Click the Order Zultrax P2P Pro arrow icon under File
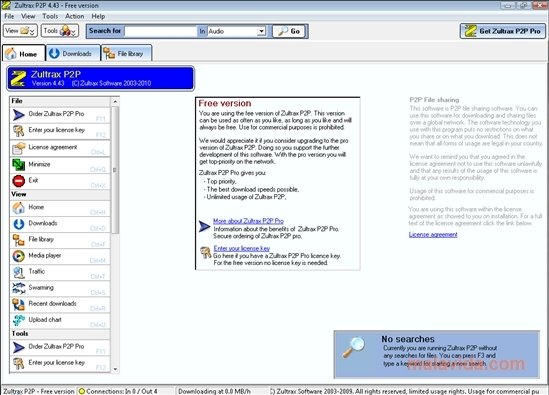Viewport: 549px width, 395px height. (x=19, y=115)
